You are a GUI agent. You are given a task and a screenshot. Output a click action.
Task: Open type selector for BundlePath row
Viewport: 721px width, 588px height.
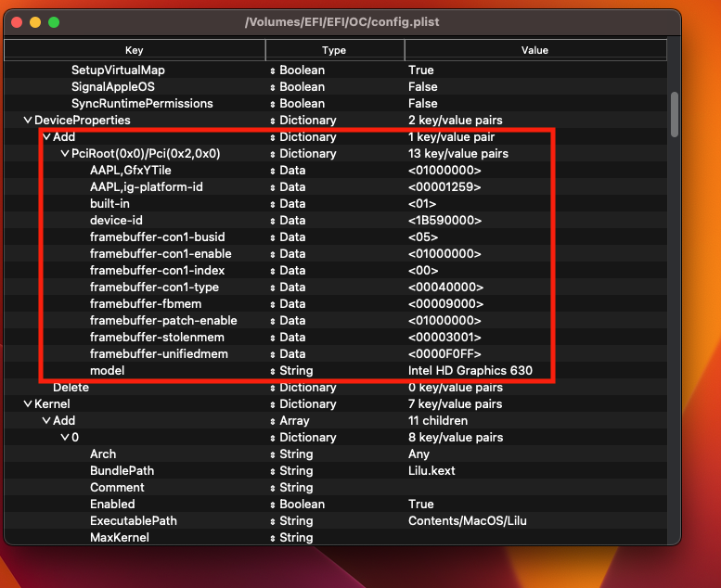tap(273, 471)
